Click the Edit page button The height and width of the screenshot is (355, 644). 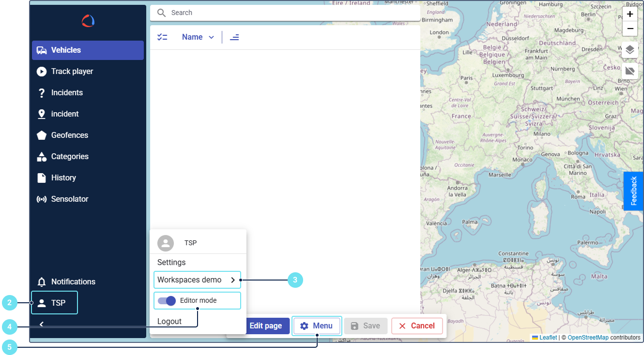[x=265, y=326]
